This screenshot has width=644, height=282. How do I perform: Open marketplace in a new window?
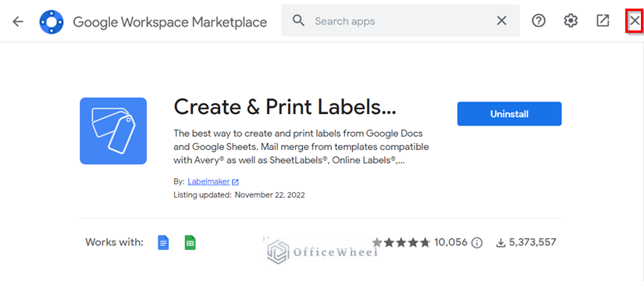[x=603, y=20]
